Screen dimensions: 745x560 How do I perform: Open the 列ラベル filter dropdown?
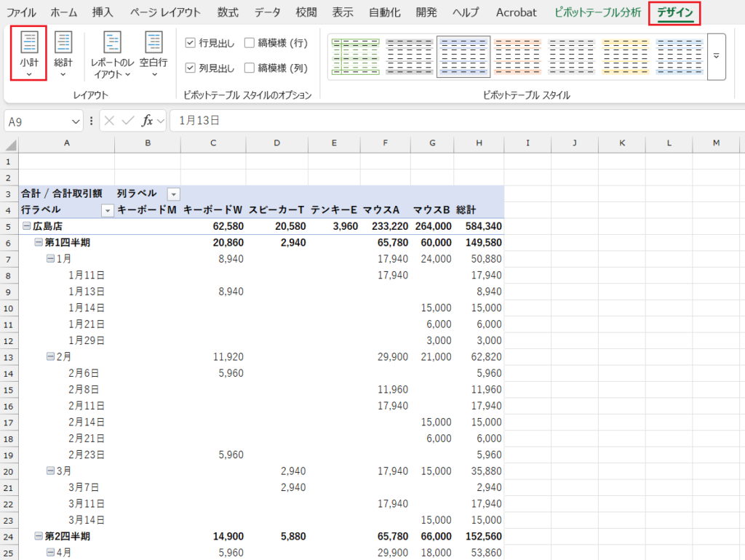click(174, 193)
